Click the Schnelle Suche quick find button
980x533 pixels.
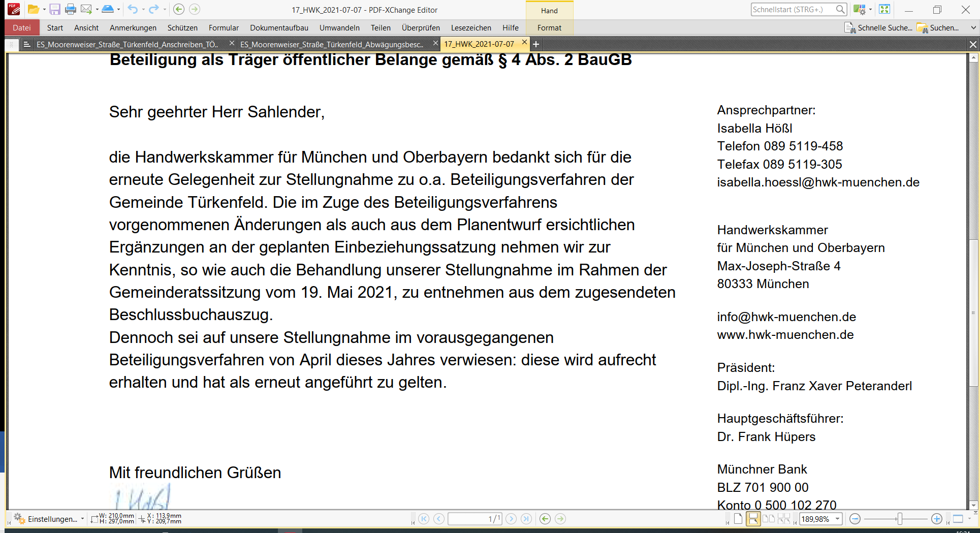(x=878, y=28)
